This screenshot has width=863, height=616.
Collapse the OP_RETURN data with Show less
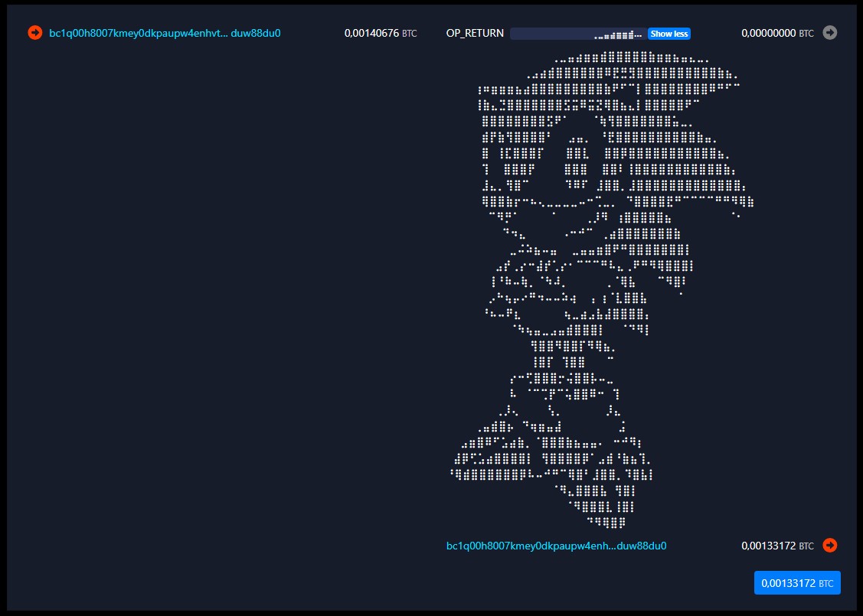(x=669, y=34)
